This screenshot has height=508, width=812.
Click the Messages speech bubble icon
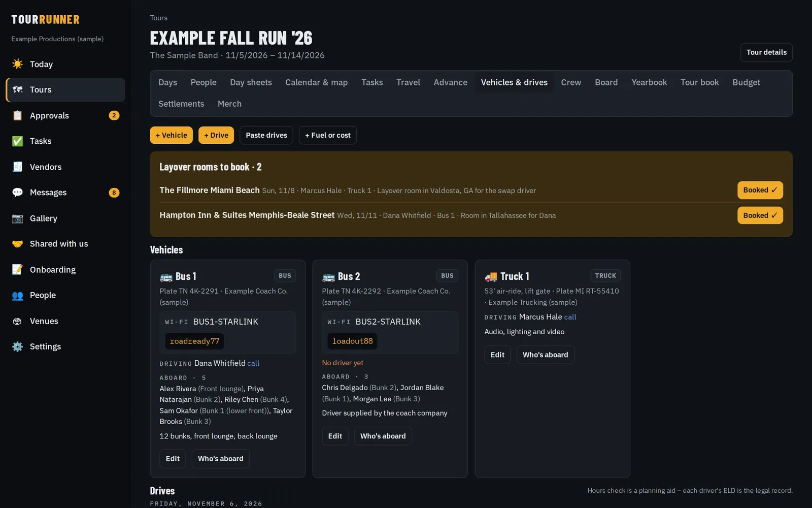tap(17, 192)
